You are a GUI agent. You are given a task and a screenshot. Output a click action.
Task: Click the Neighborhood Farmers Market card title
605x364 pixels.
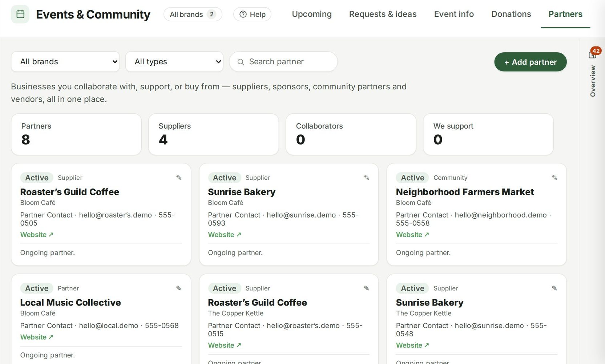(465, 192)
